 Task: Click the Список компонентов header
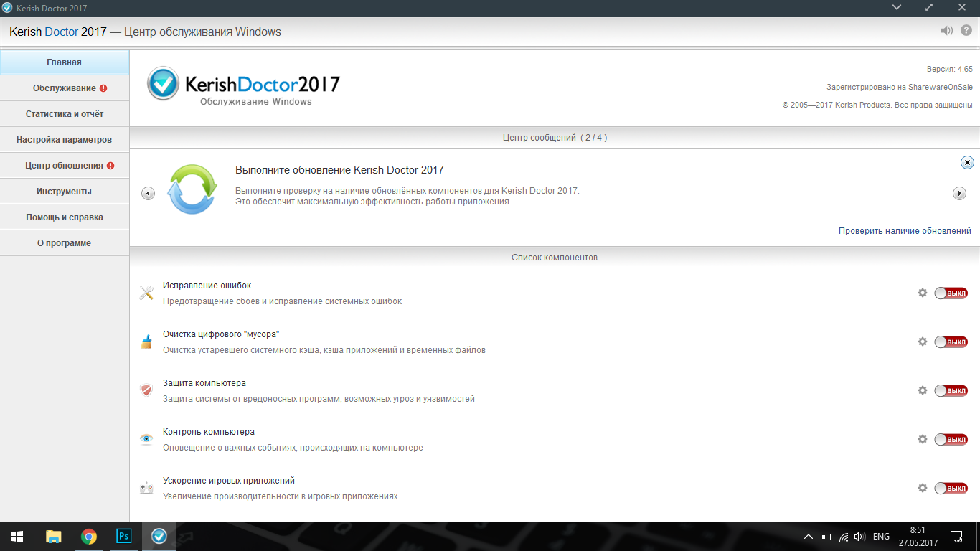[555, 257]
